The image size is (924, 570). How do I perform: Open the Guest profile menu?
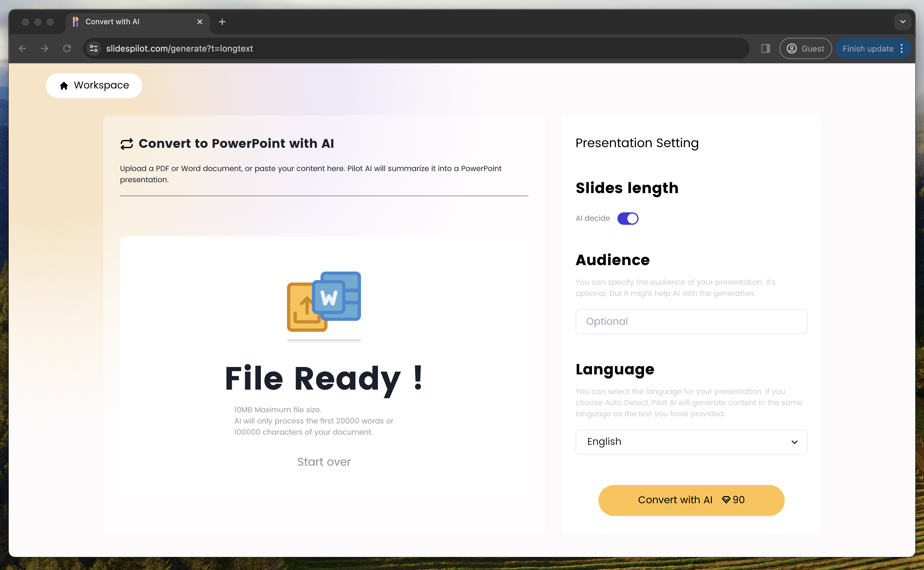(805, 49)
